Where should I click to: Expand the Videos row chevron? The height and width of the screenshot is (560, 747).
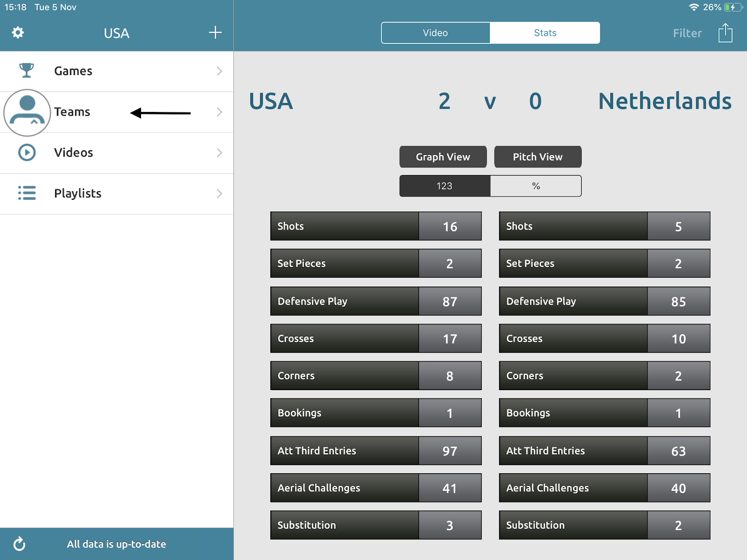click(x=219, y=153)
